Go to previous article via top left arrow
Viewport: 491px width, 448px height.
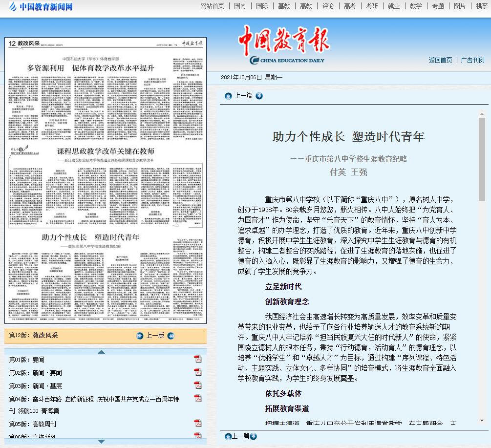pos(228,96)
